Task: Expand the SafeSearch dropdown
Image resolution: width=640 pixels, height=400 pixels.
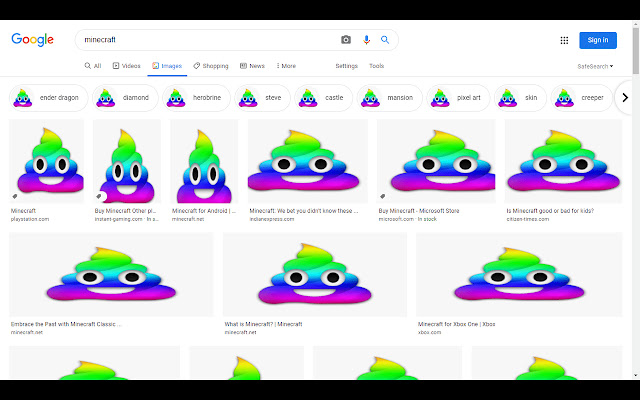Action: 595,66
